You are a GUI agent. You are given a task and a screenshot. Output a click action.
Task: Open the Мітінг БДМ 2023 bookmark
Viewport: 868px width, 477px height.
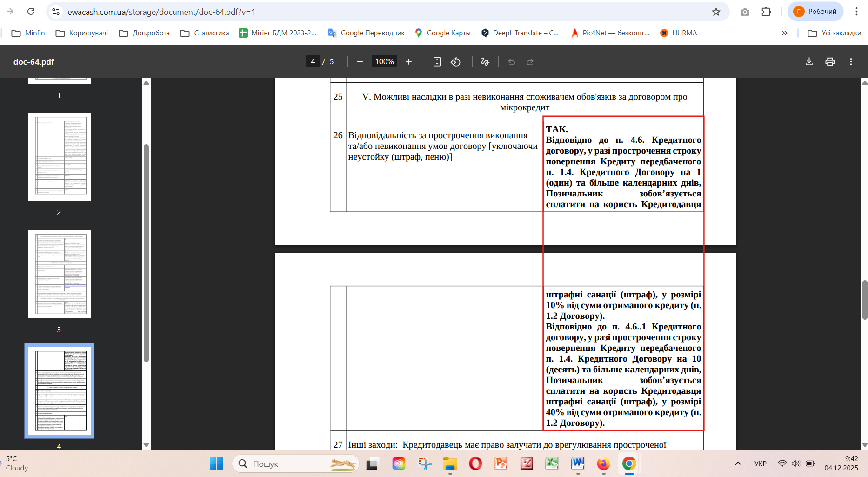tap(278, 33)
